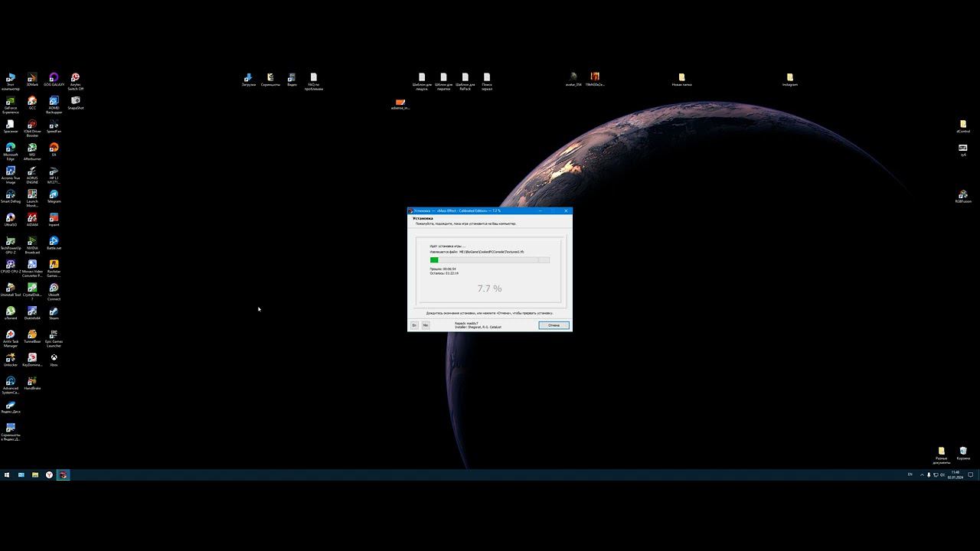Open the CPUID CPU-Z shortcut
This screenshot has width=980, height=551.
11,267
